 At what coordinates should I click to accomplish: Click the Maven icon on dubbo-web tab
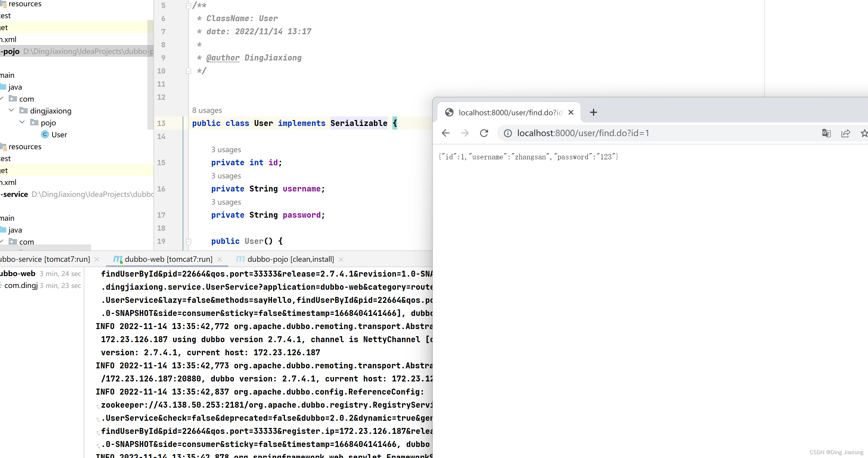point(118,259)
